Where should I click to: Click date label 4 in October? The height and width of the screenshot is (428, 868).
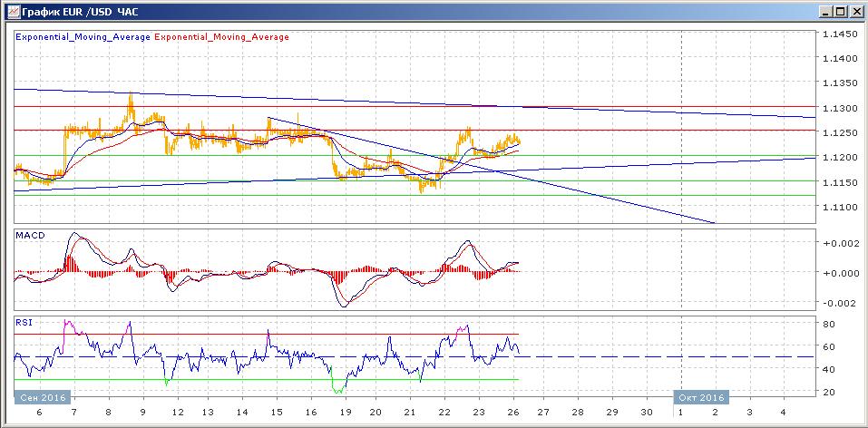[x=782, y=413]
